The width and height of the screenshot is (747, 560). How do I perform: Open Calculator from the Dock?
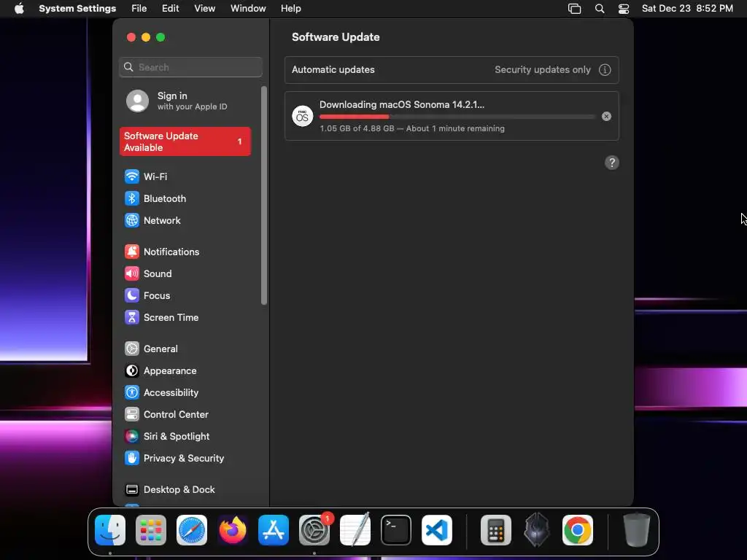496,530
